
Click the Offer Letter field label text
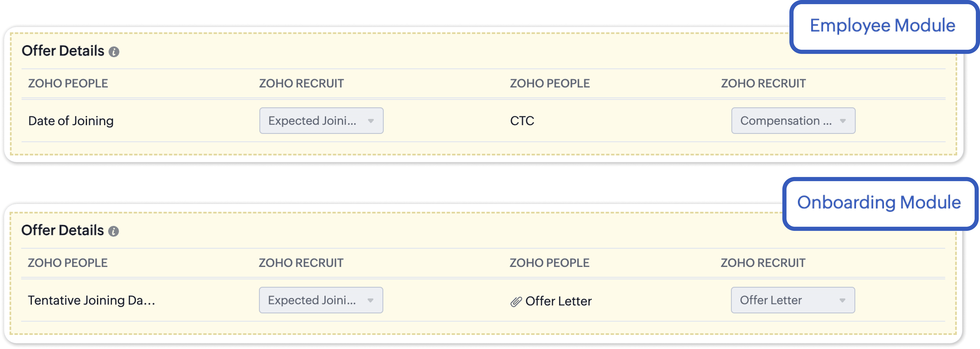click(x=558, y=301)
